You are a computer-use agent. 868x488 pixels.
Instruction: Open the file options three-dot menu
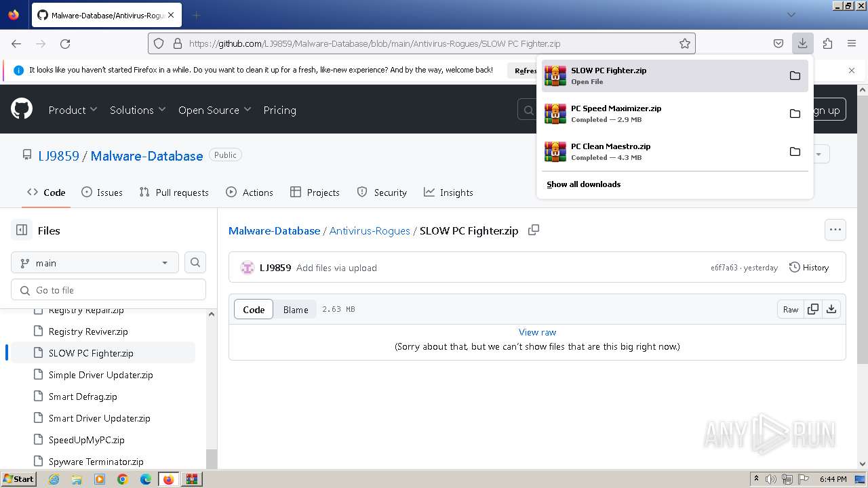point(835,230)
